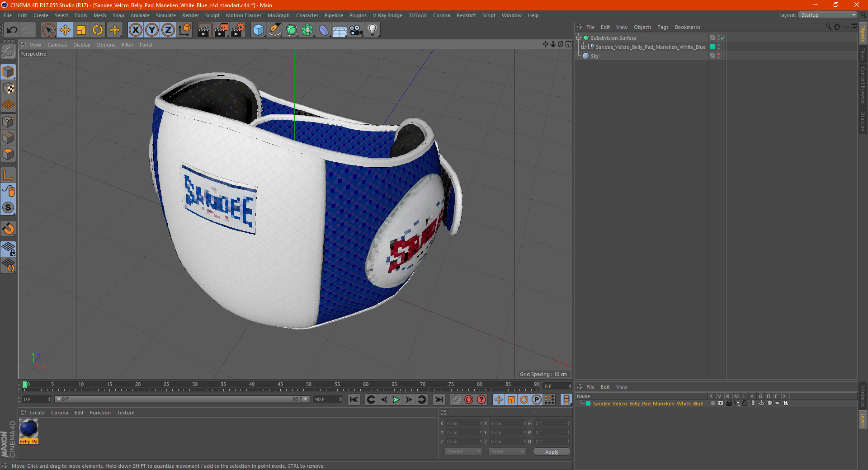The height and width of the screenshot is (470, 868).
Task: Open the Render menu
Action: [x=190, y=15]
